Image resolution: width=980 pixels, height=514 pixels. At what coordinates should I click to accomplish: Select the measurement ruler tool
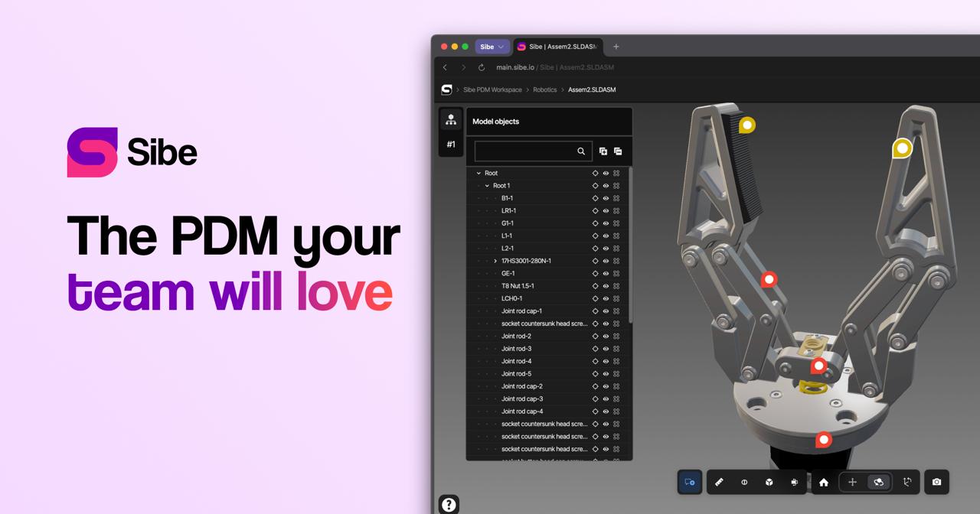coord(720,482)
